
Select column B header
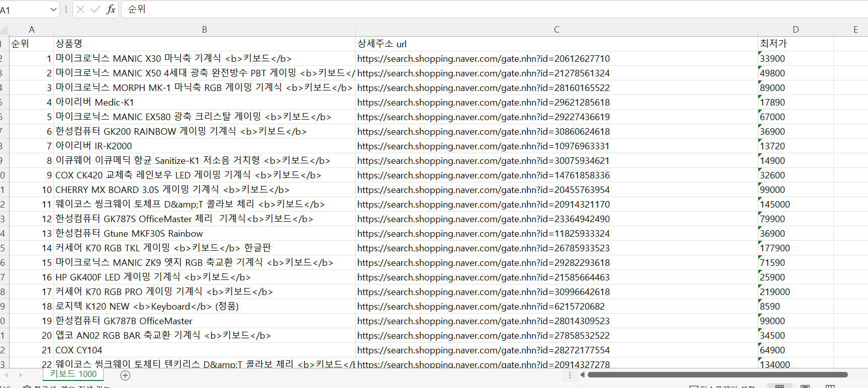[204, 30]
